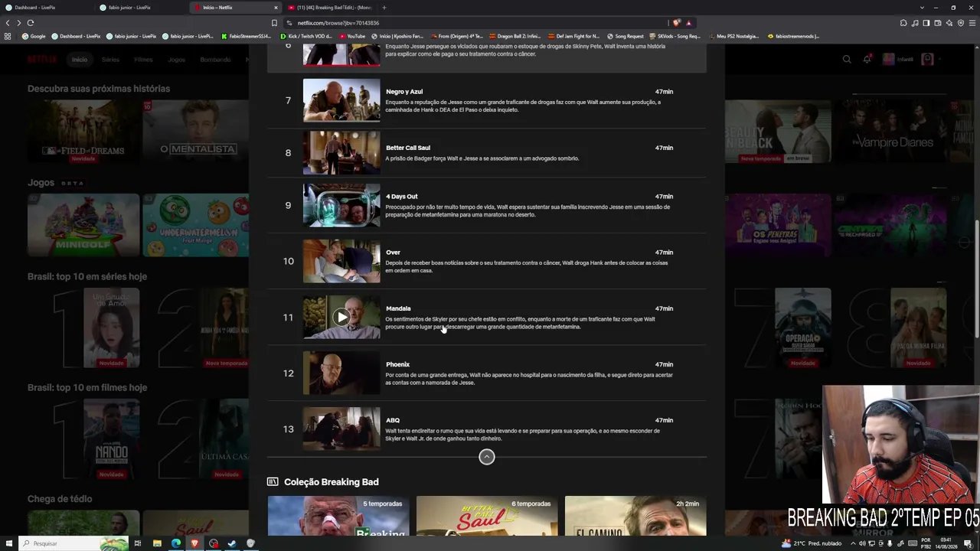Open the Brave Shields lion icon

[676, 23]
